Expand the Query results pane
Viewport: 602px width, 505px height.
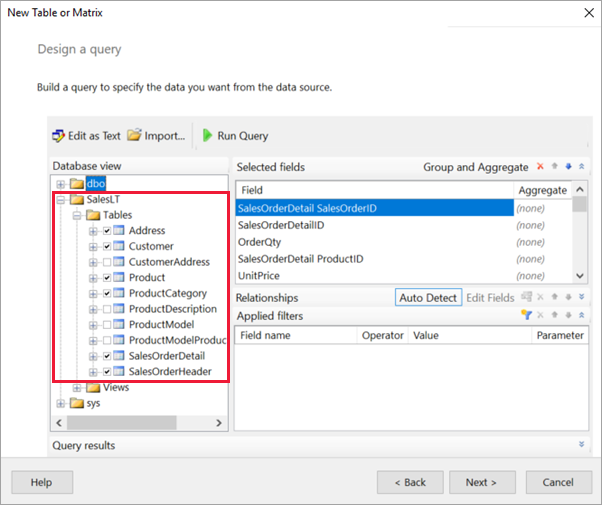click(581, 444)
